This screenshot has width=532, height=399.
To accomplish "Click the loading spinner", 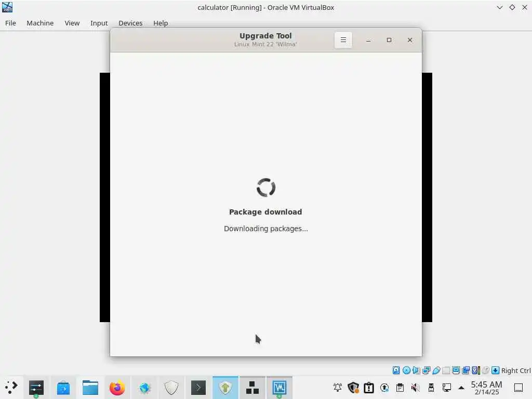I will [x=265, y=187].
